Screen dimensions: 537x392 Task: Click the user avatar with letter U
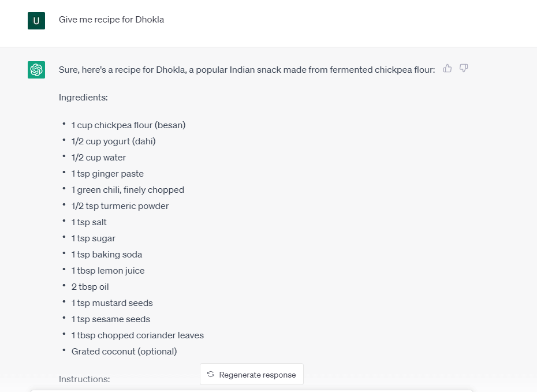[x=36, y=20]
